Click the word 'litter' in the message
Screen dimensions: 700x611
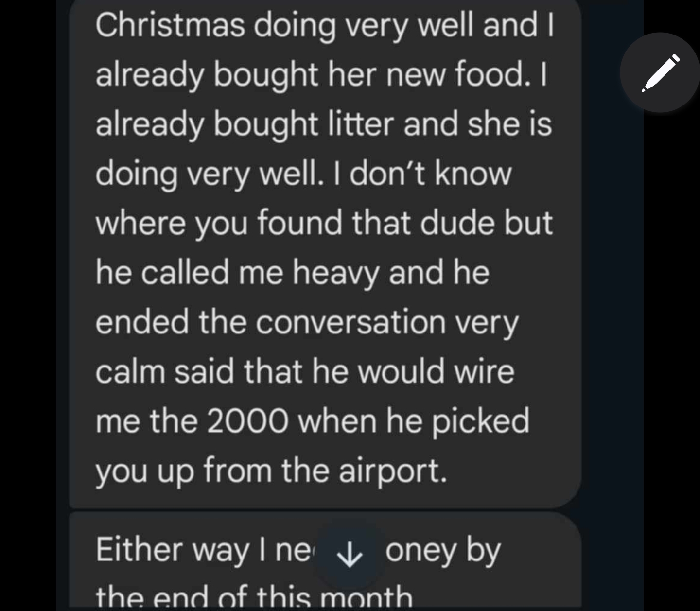(360, 124)
